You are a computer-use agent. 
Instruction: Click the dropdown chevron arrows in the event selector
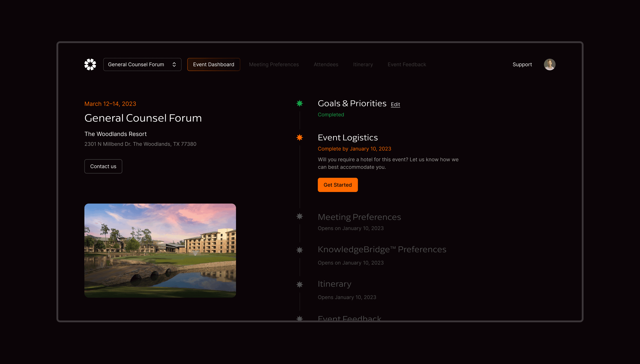pyautogui.click(x=174, y=65)
